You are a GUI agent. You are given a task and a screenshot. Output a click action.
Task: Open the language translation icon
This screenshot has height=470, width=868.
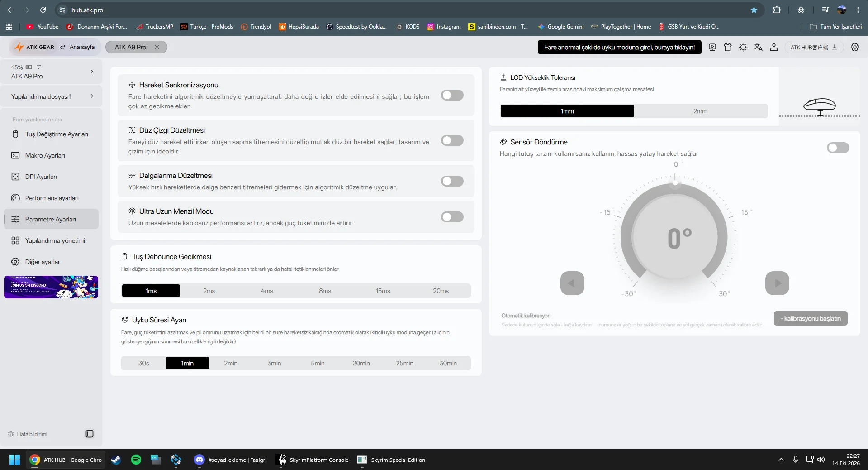tap(759, 47)
